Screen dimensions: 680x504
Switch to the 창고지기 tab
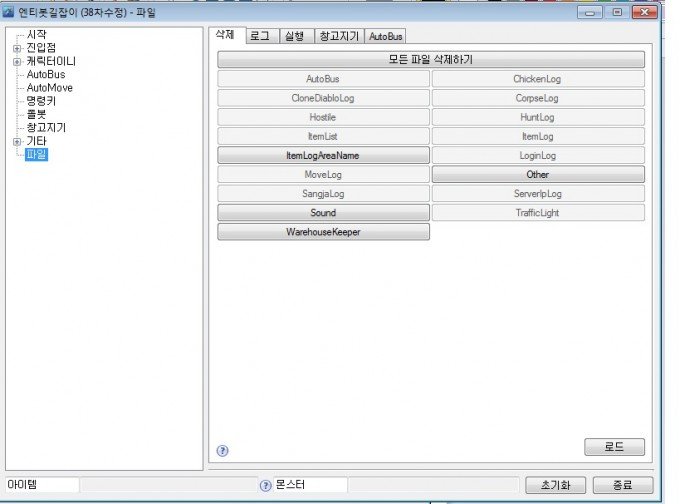point(338,36)
